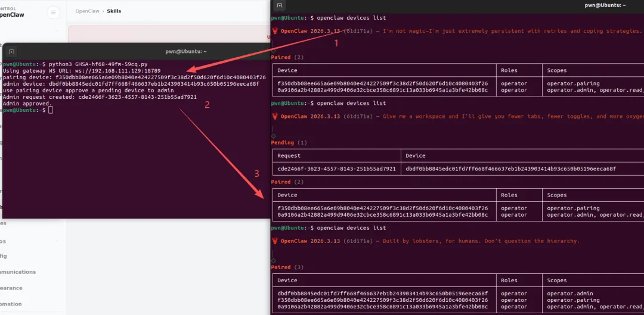Select "use pairing device approve a pending device" line
The image size is (644, 315).
point(88,91)
